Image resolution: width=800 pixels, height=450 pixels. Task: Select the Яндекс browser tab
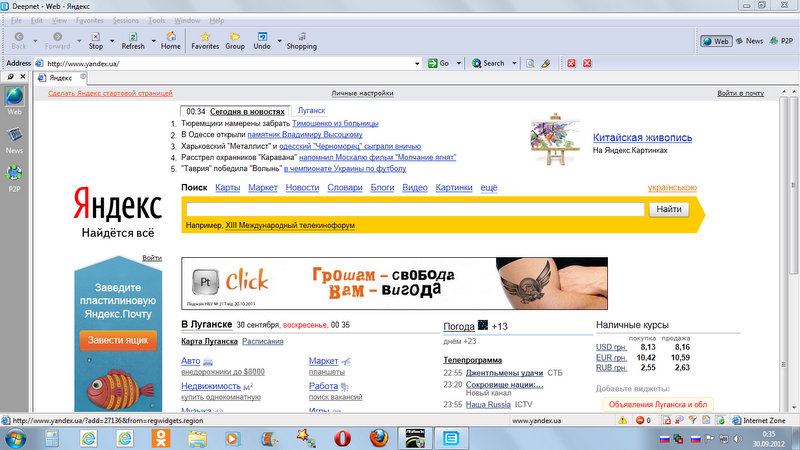(x=60, y=78)
